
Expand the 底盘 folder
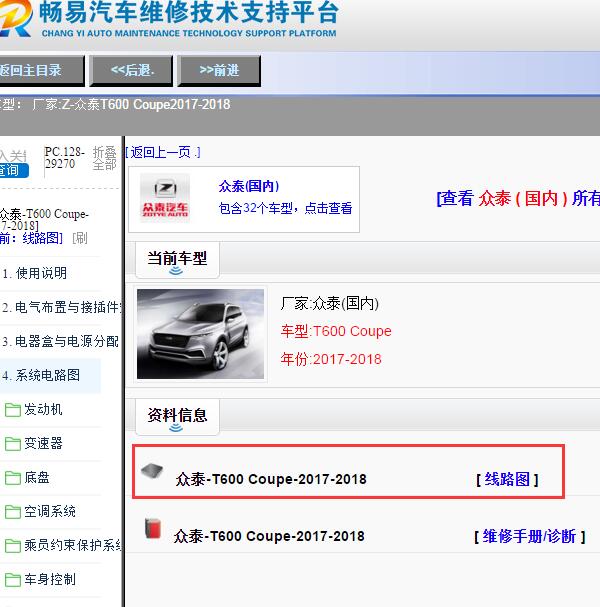point(27,478)
